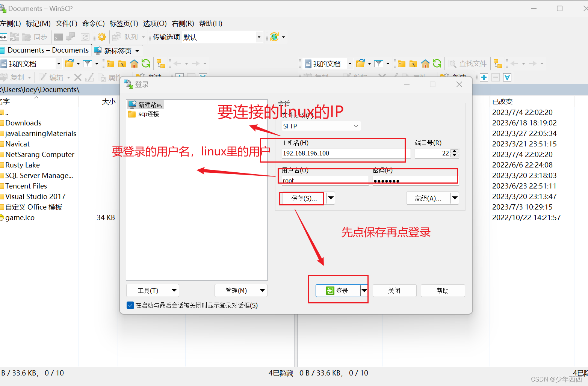Image resolution: width=588 pixels, height=386 pixels.
Task: Open the 传输选项 默认 dropdown
Action: (x=259, y=37)
